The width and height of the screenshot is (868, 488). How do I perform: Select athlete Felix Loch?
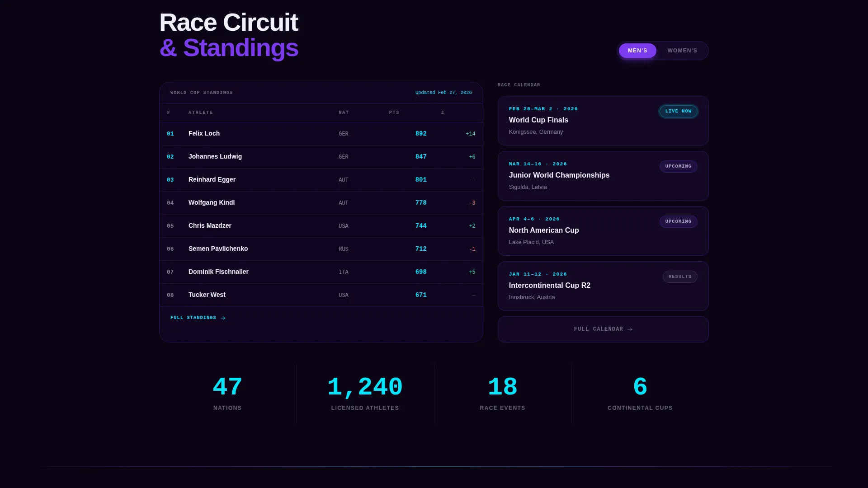pyautogui.click(x=204, y=133)
